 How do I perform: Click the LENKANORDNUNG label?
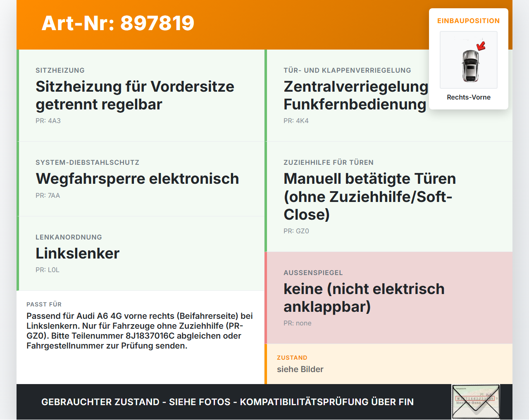69,237
